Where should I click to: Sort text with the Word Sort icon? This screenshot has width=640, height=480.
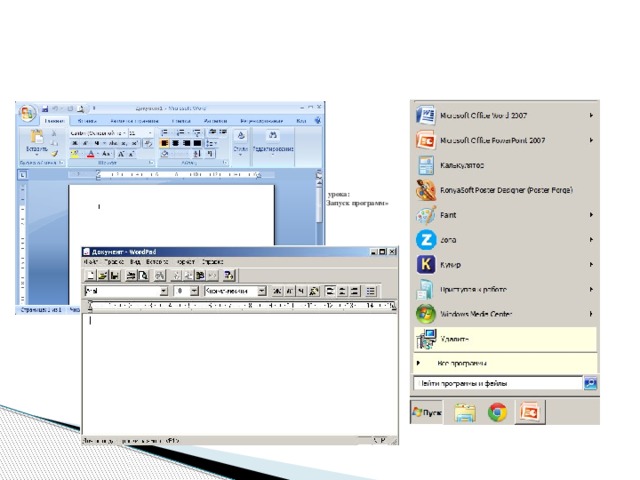tap(197, 154)
